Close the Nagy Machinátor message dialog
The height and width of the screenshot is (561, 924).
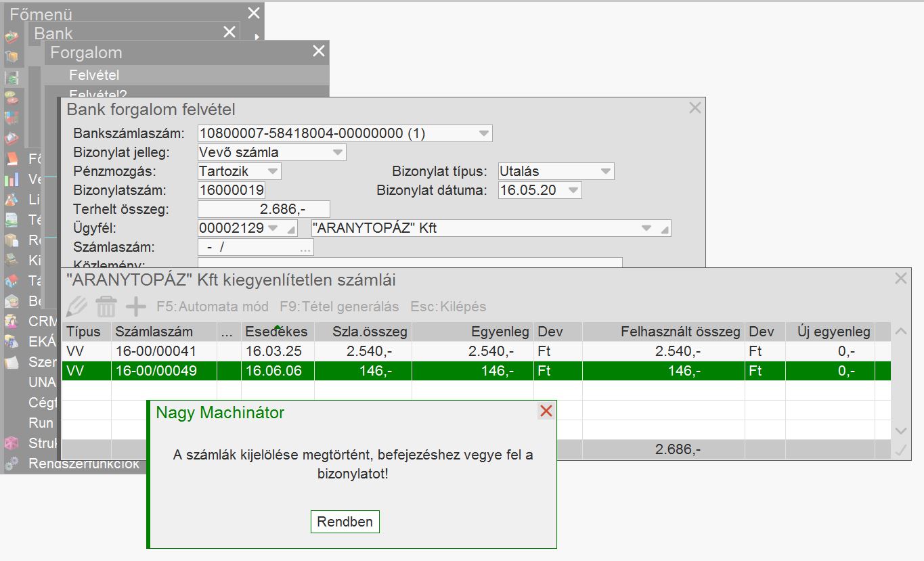546,411
